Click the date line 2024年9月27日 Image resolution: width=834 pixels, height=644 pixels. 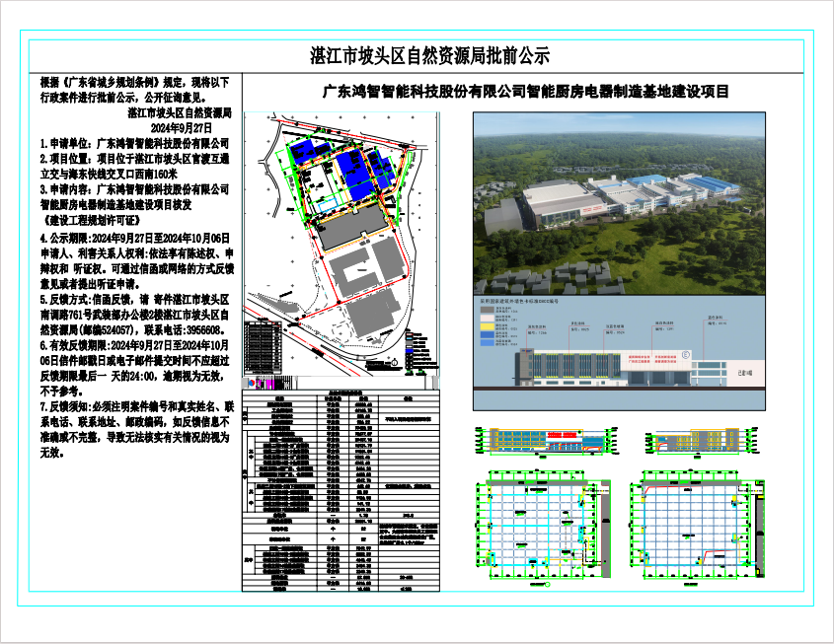click(182, 128)
